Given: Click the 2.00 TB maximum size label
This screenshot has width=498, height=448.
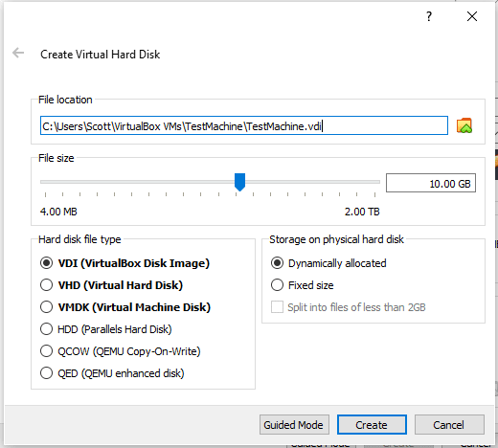Looking at the screenshot, I should pos(362,212).
